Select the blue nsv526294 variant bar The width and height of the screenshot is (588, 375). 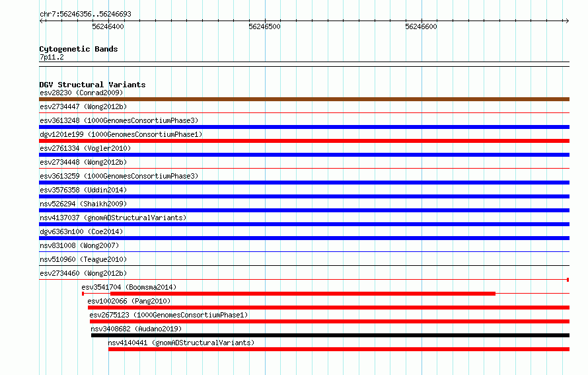304,210
